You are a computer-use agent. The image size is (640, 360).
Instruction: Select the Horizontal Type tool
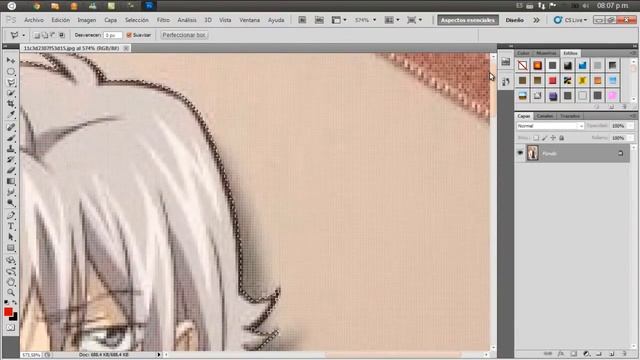[x=11, y=226]
